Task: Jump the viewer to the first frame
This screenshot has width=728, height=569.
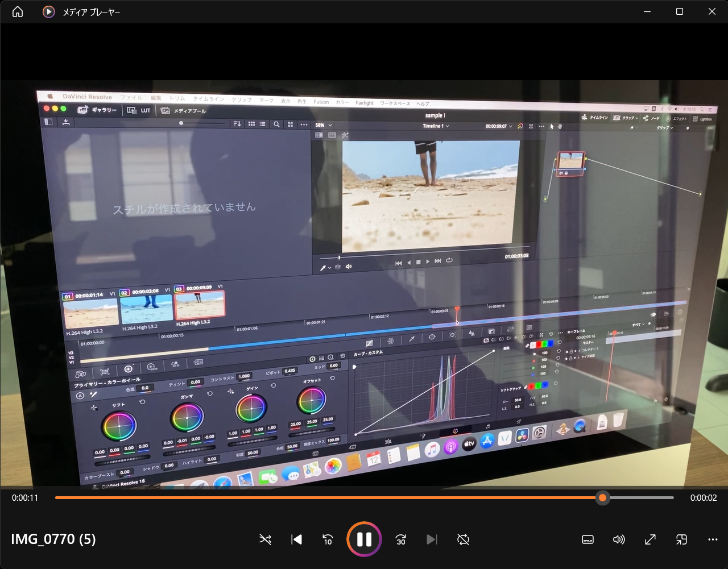Action: (398, 263)
